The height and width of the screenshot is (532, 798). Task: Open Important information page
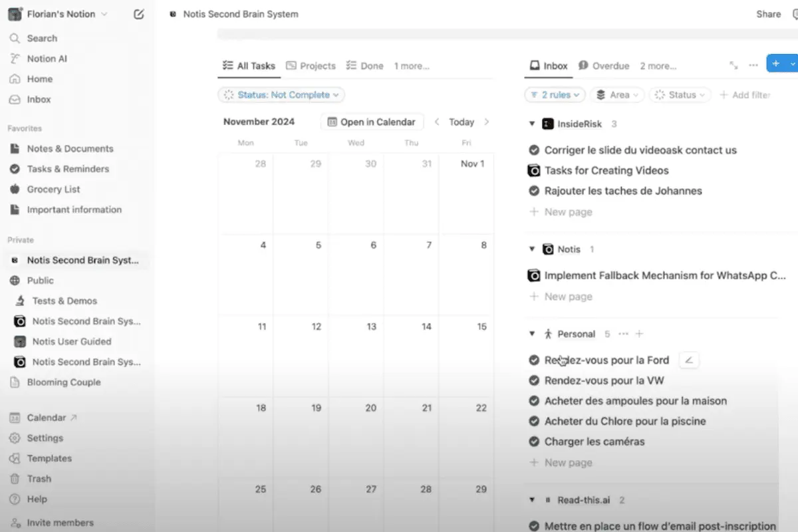point(74,209)
